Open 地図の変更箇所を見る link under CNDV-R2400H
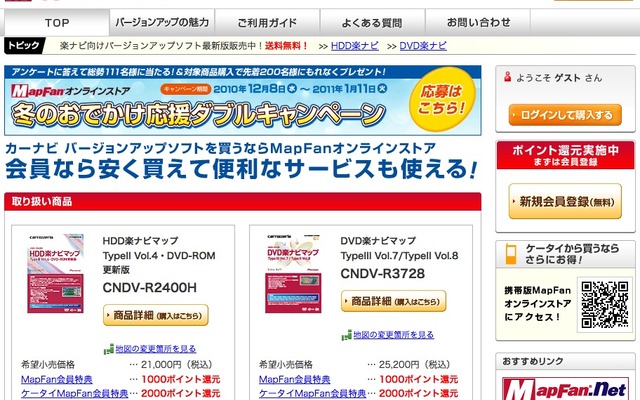Viewport: 640px width, 400px height. pos(156,349)
